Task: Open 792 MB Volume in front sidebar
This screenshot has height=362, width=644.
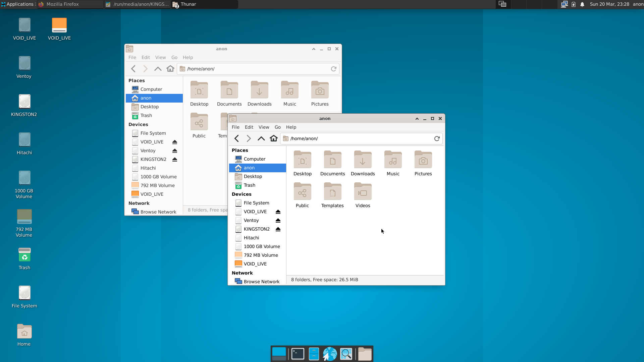Action: [257, 255]
